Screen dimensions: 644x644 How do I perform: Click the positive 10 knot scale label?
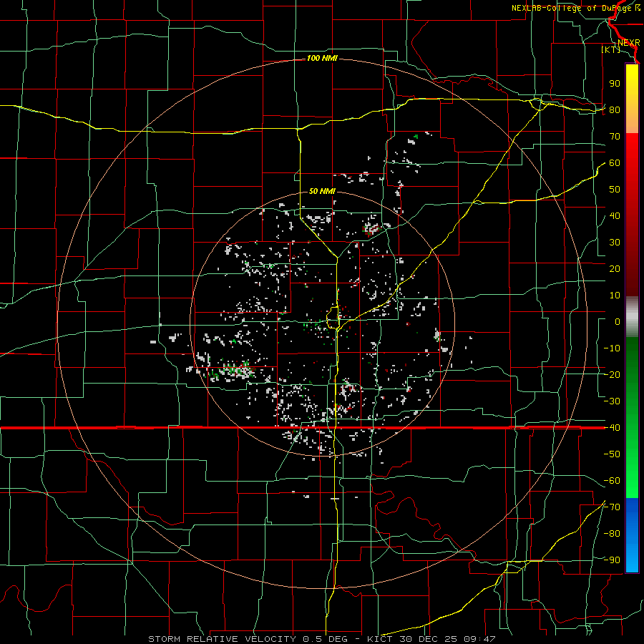click(615, 296)
